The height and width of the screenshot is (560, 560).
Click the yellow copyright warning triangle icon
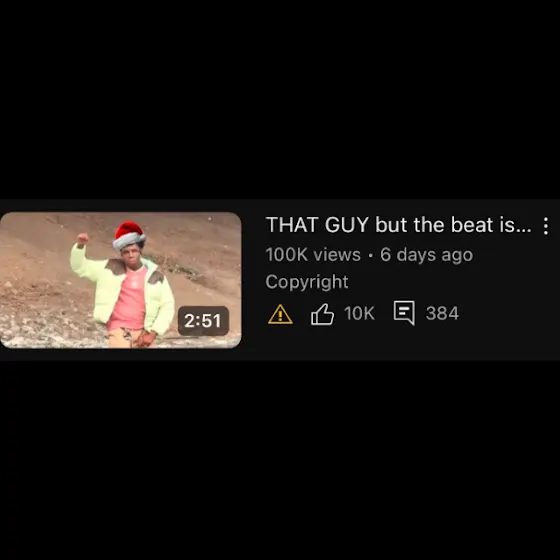[280, 314]
